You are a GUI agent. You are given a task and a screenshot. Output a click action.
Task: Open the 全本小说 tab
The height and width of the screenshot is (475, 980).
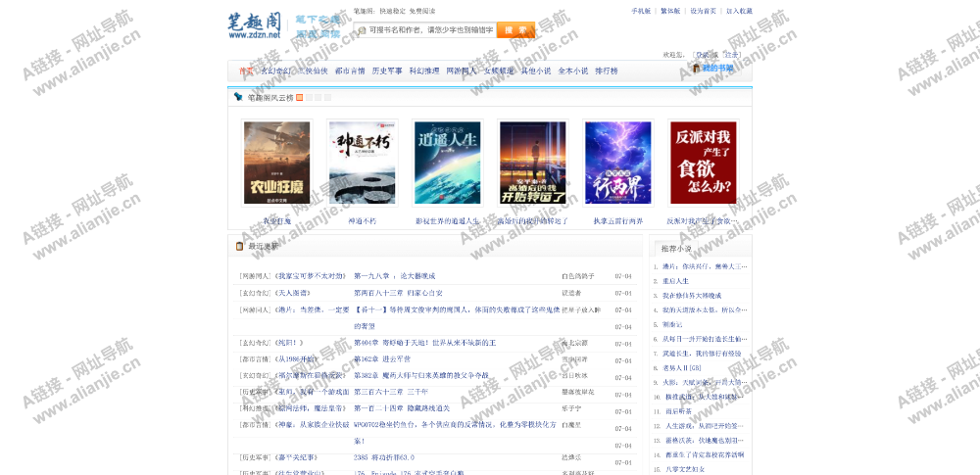point(573,71)
